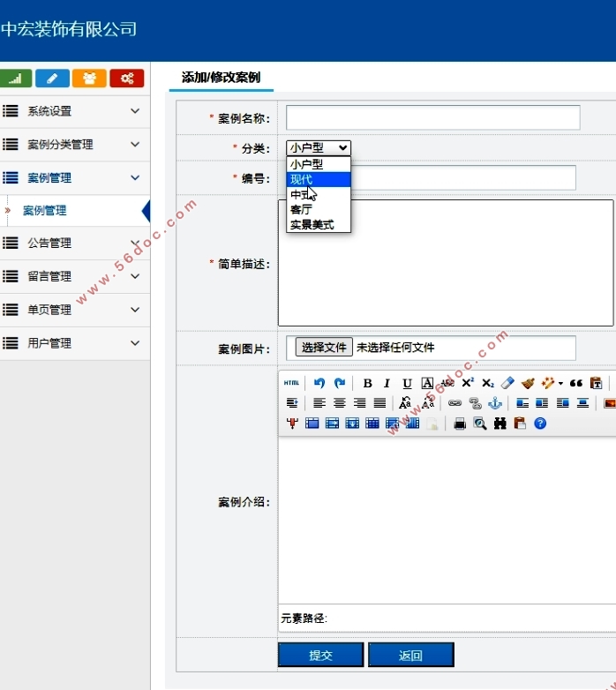The height and width of the screenshot is (690, 616).
Task: Click the bold formatting icon
Action: coord(367,383)
